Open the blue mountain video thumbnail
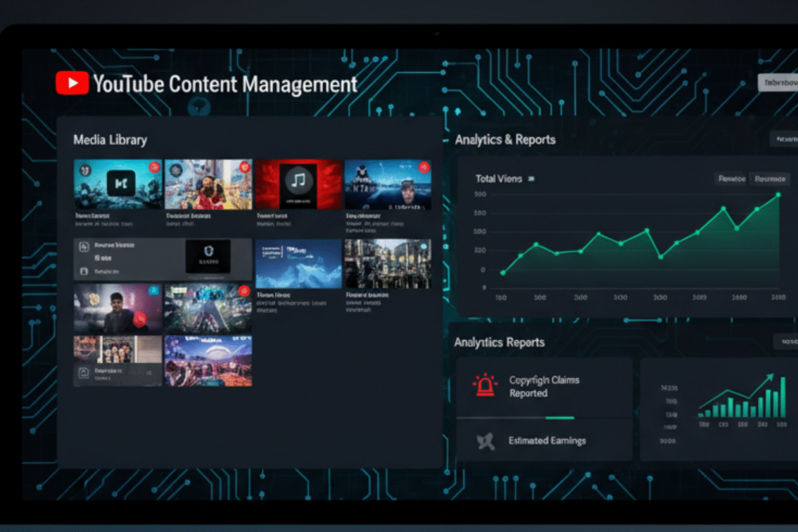Viewport: 798px width, 532px height. [x=299, y=263]
